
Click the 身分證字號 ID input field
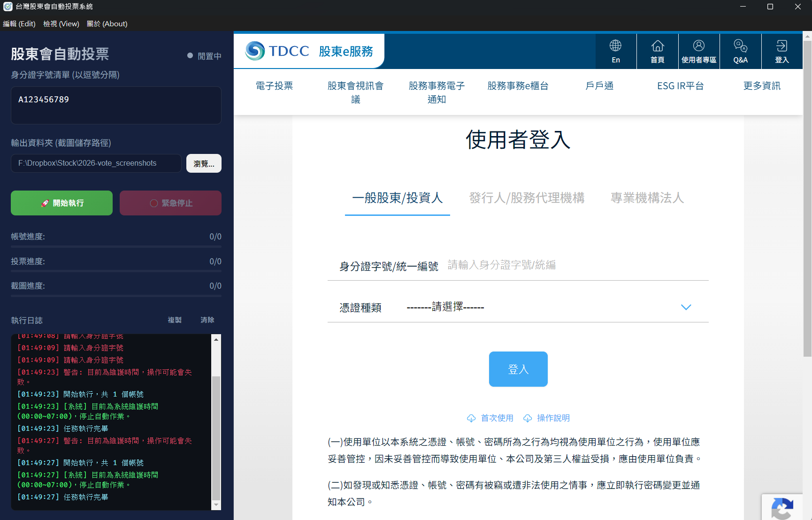click(540, 264)
